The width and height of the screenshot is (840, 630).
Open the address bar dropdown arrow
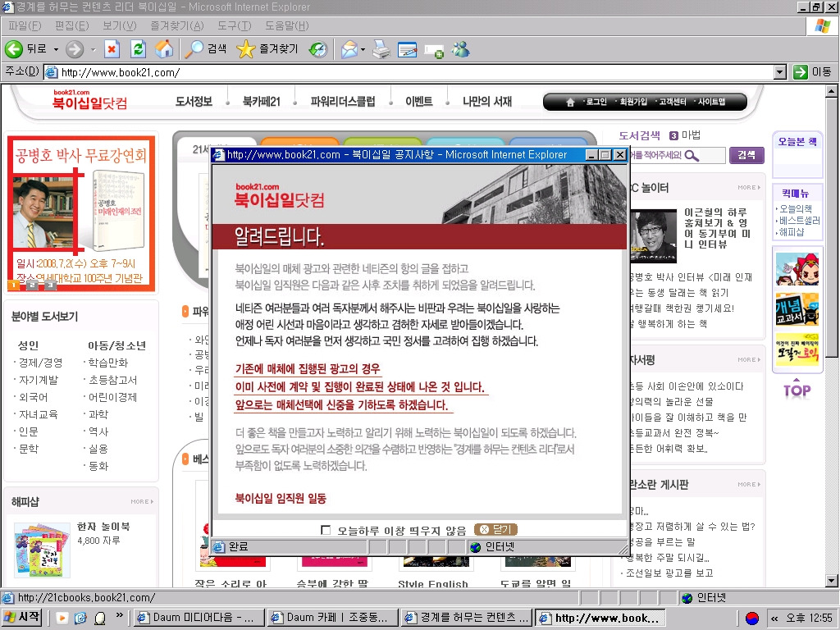click(780, 72)
